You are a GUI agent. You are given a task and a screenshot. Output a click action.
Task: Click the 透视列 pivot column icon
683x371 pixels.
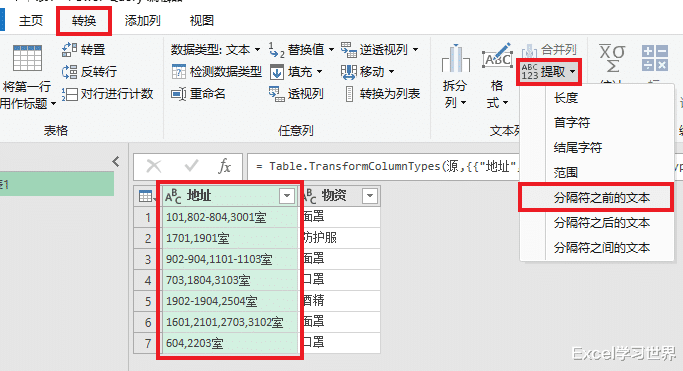click(277, 94)
